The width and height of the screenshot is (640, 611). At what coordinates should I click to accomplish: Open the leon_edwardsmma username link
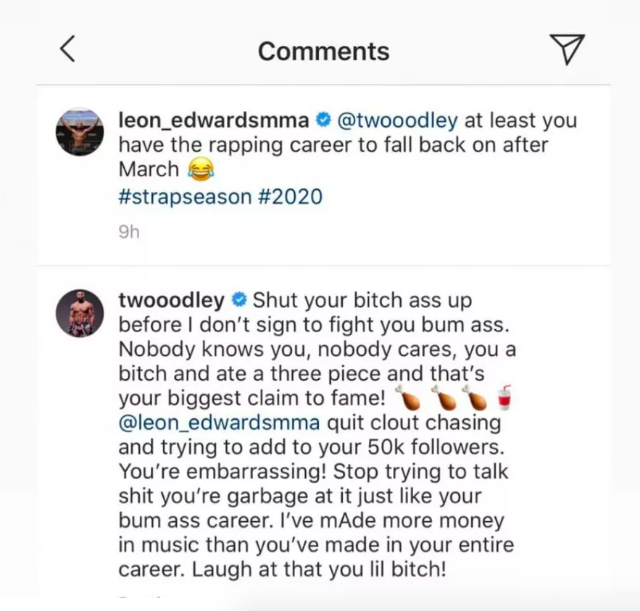(213, 121)
